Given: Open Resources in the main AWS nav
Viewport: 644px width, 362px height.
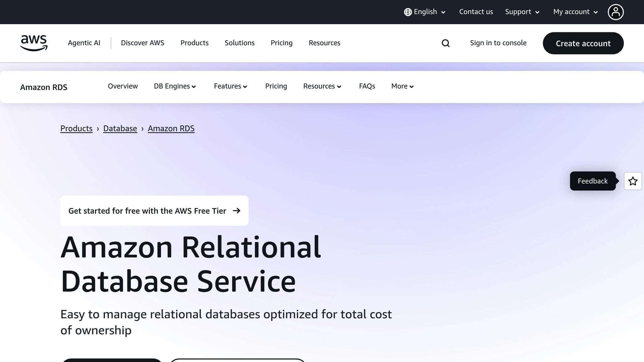Looking at the screenshot, I should click(325, 43).
